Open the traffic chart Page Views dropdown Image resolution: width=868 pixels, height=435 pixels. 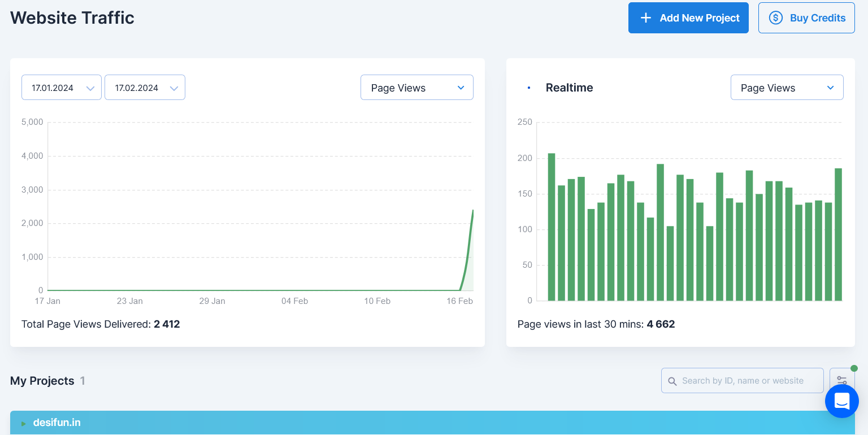(x=417, y=88)
